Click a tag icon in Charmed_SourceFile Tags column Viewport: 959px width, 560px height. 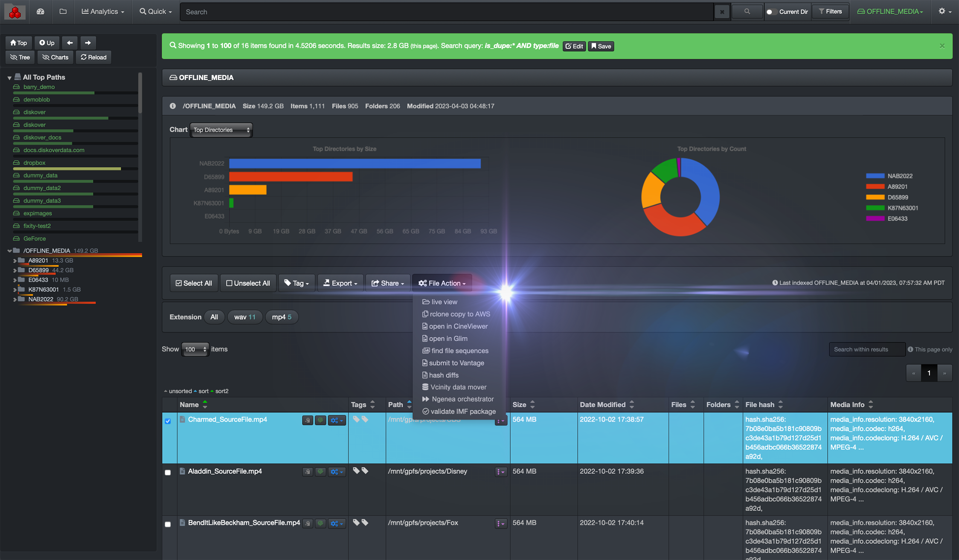click(x=357, y=419)
